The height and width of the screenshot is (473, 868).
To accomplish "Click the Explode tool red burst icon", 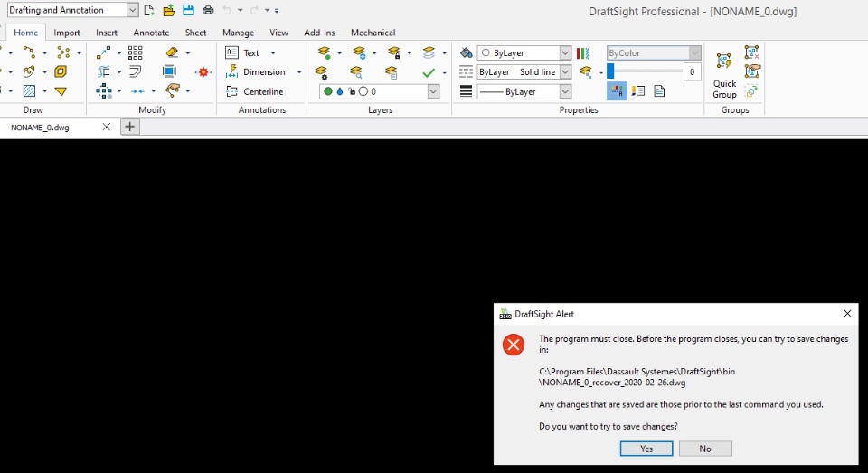I will pos(203,72).
